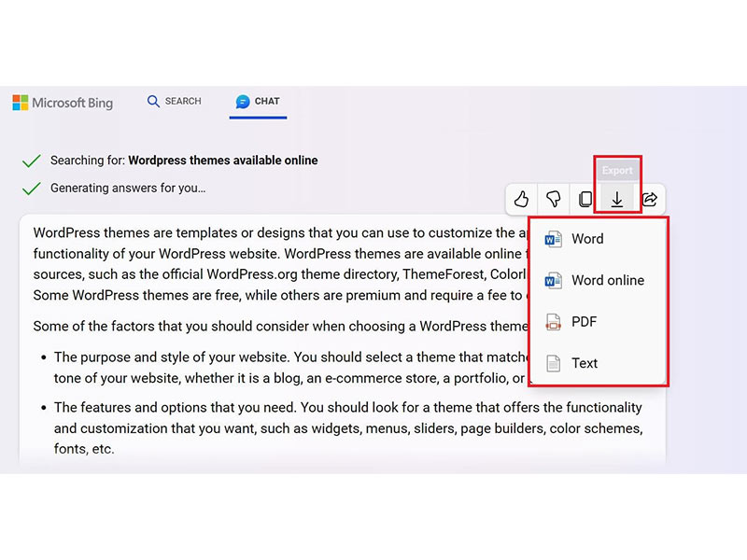
Task: Click the bullet 'The purpose and style of your website'
Action: pos(291,368)
